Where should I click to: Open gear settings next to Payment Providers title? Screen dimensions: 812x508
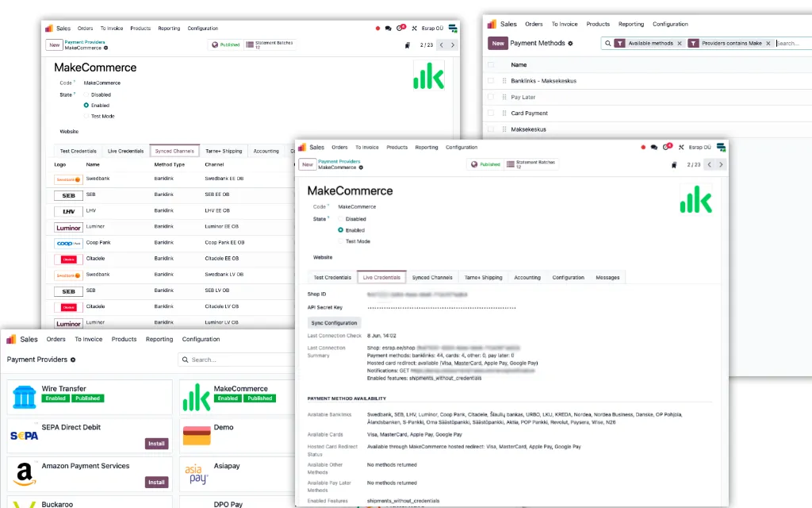click(73, 360)
